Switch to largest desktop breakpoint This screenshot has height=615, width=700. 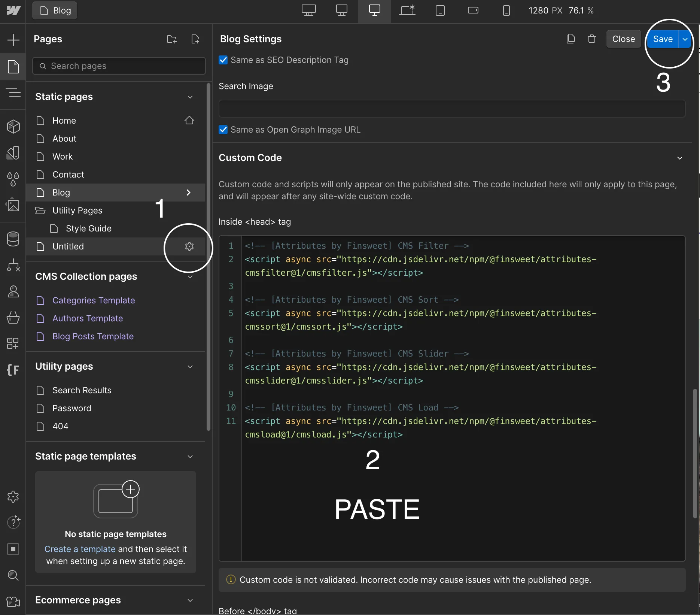tap(309, 10)
